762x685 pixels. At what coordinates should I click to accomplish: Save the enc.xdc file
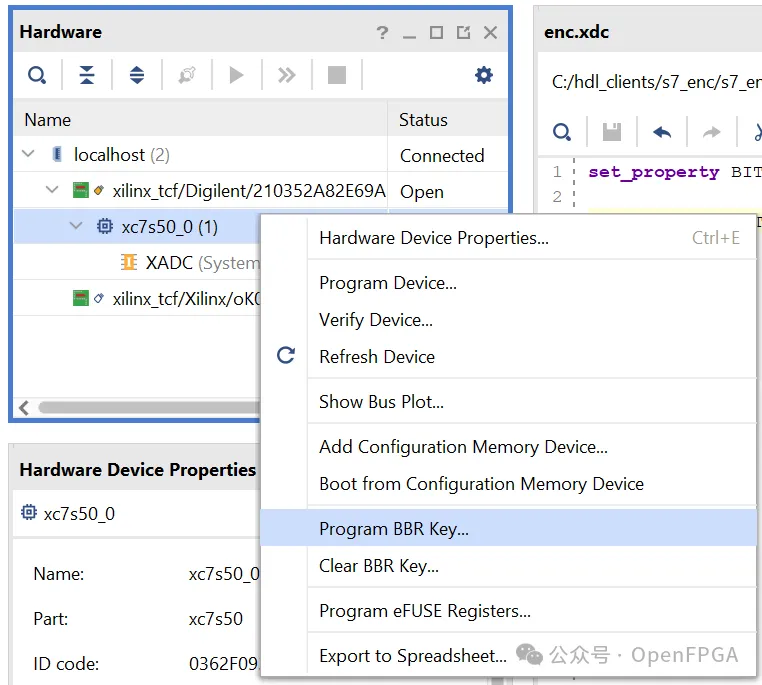point(612,132)
